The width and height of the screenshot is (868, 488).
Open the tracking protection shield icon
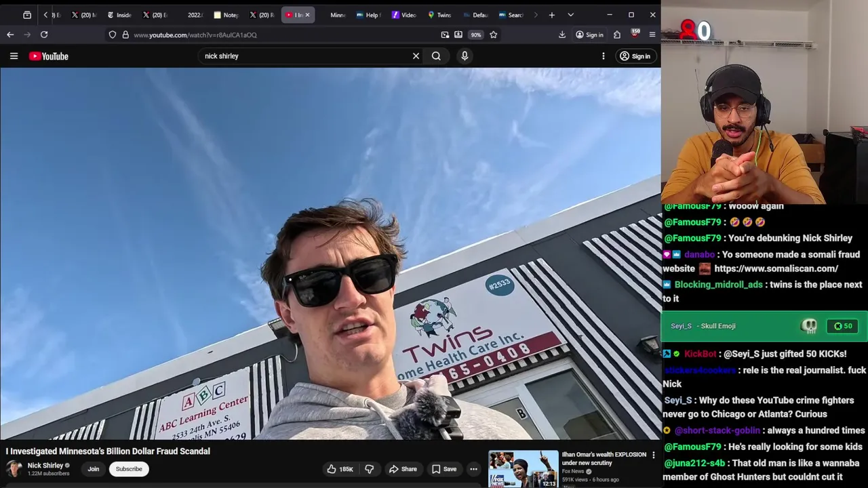point(113,35)
